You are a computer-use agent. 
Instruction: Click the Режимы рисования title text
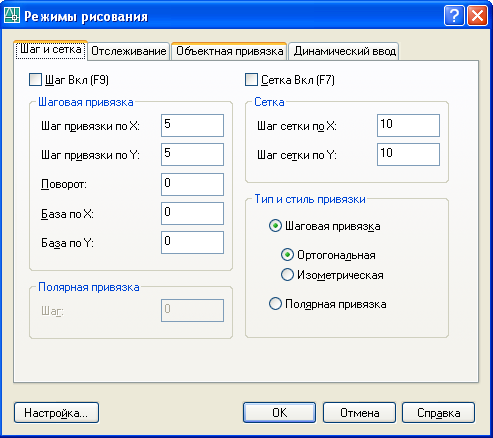click(x=86, y=17)
